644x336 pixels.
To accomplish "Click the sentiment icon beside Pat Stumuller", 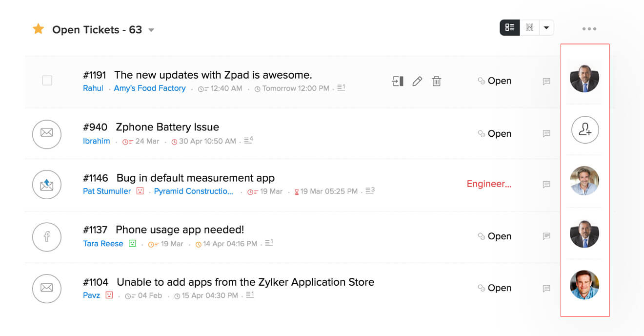I will [x=140, y=191].
